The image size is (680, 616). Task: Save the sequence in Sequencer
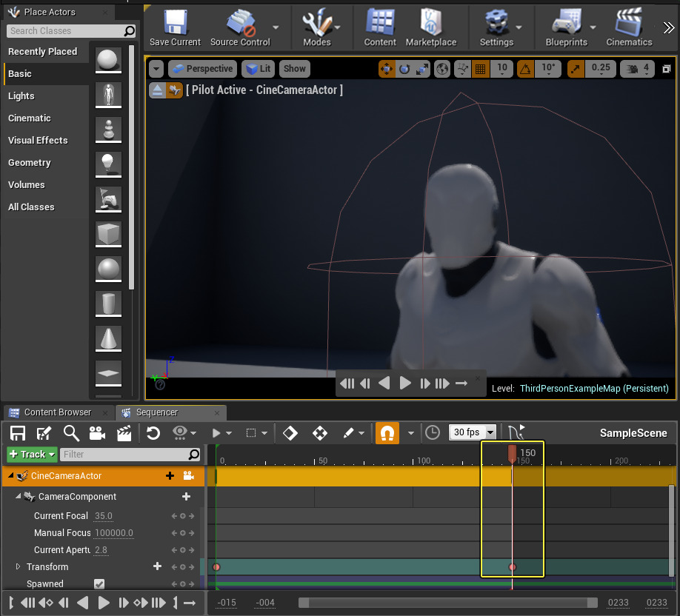(x=16, y=433)
